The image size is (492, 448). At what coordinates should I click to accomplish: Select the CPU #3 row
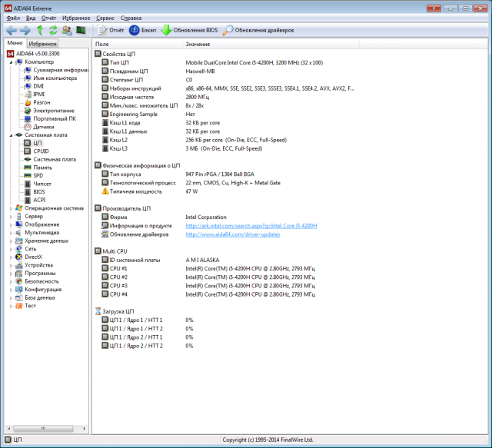coord(208,286)
